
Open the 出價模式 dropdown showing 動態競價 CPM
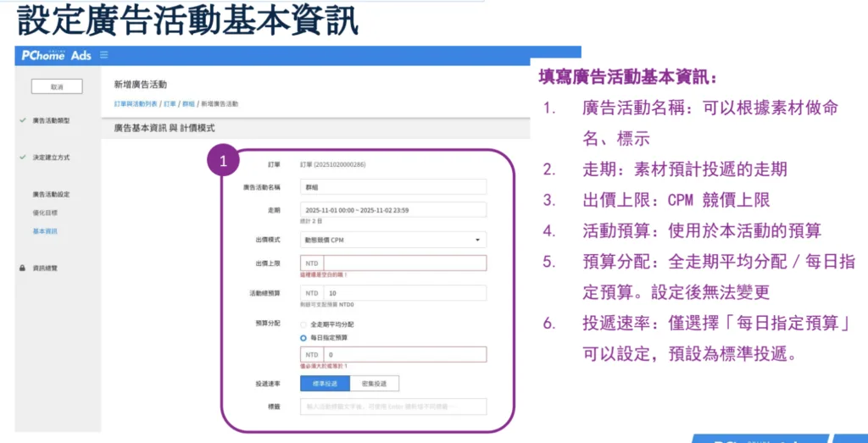[x=393, y=240]
